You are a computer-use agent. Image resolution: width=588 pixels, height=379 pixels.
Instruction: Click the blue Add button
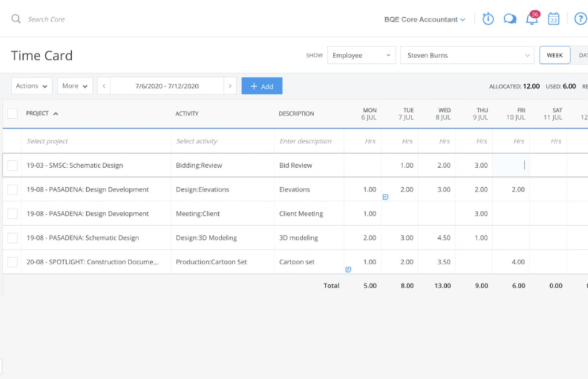pos(262,86)
